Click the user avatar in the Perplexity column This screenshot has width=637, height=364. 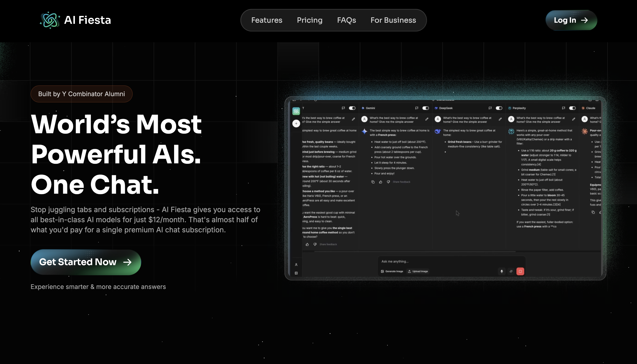tap(511, 119)
